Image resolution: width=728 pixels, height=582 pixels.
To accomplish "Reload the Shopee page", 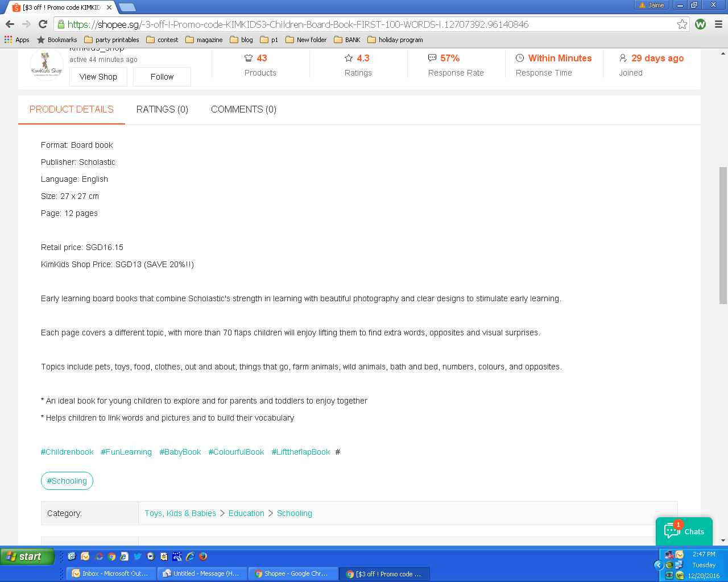I will coord(43,24).
